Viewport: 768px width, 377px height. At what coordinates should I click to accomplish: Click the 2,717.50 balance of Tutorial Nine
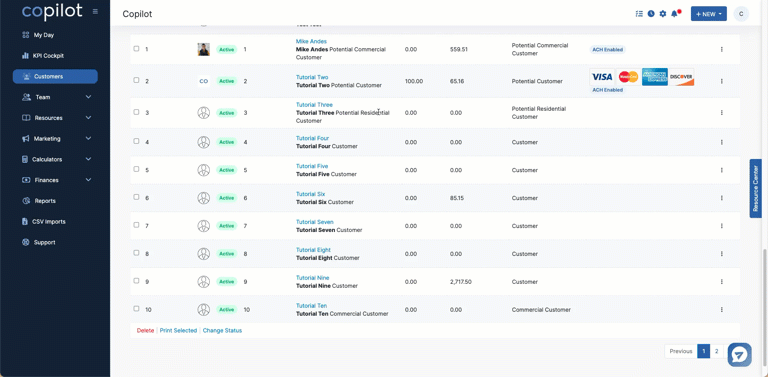pos(460,282)
